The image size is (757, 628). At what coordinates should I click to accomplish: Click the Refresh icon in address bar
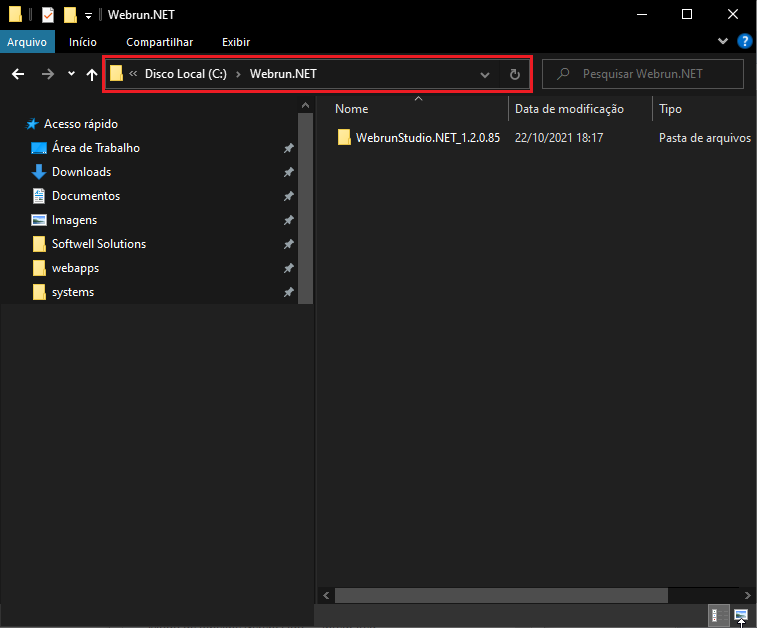[515, 74]
